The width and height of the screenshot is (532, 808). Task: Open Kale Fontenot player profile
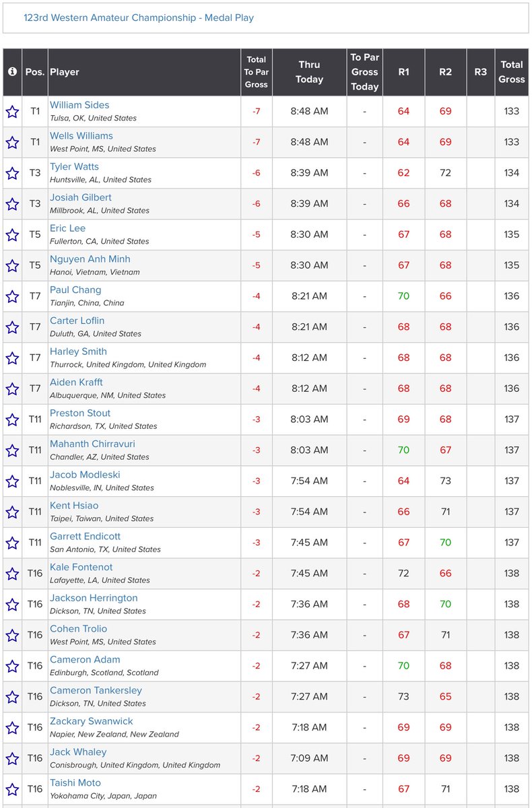pos(81,567)
